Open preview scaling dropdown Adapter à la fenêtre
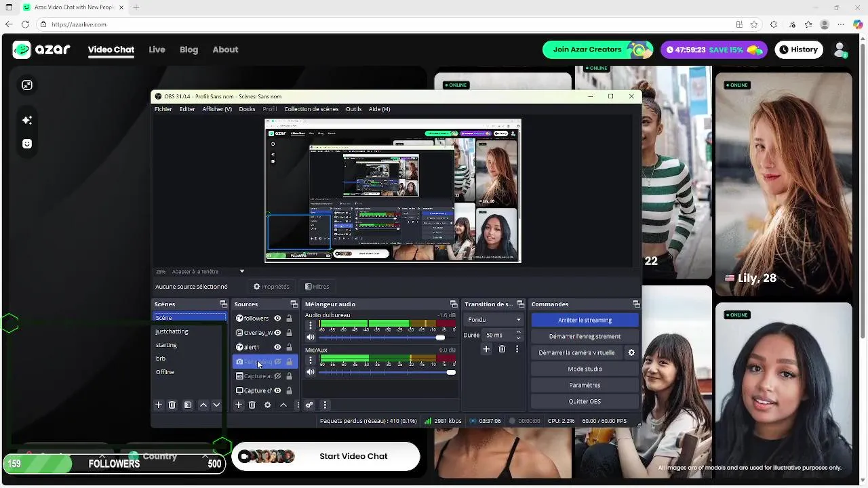868x488 pixels. tap(208, 271)
